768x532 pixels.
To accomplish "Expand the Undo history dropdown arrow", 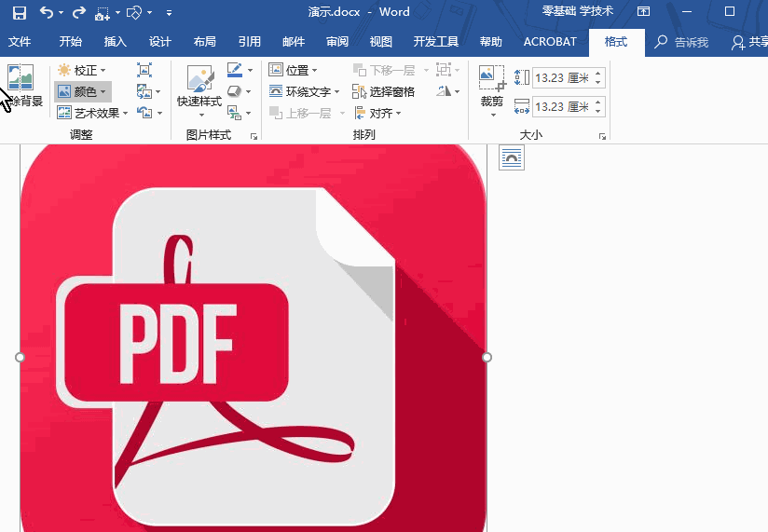I will [62, 13].
